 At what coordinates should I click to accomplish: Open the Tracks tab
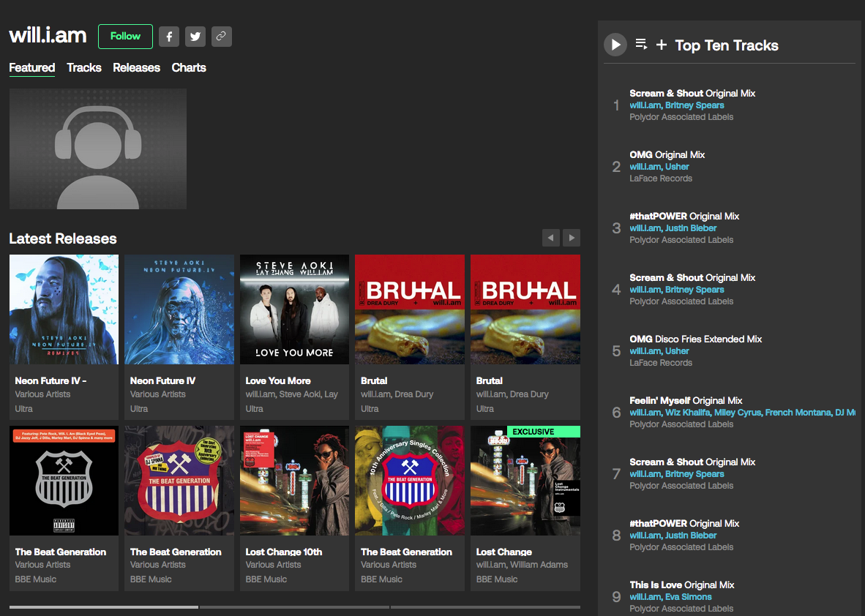(x=84, y=68)
